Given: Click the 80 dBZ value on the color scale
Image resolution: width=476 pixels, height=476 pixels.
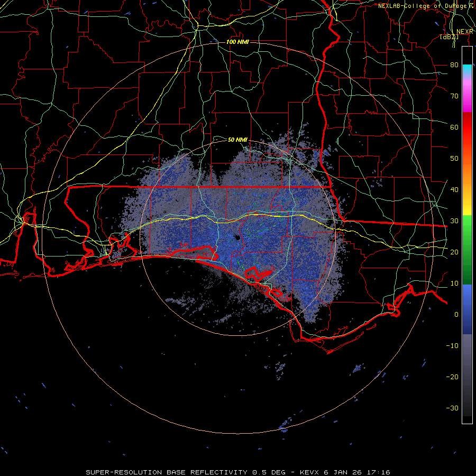Looking at the screenshot, I should pos(454,65).
